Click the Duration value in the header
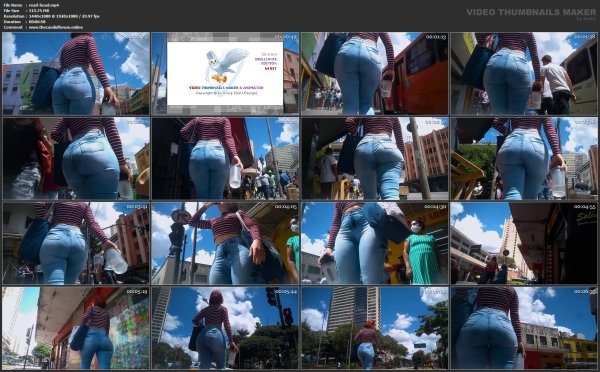The image size is (600, 372). pos(37,22)
